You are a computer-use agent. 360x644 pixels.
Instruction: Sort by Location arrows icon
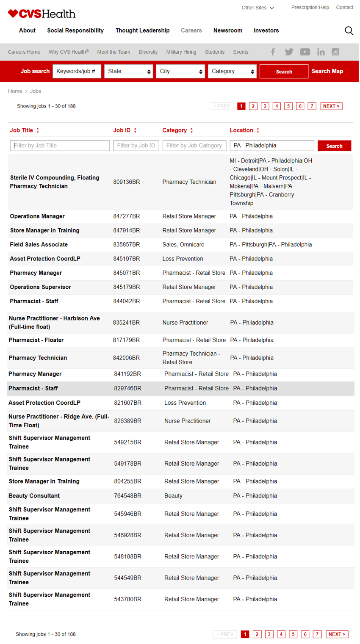coord(258,130)
